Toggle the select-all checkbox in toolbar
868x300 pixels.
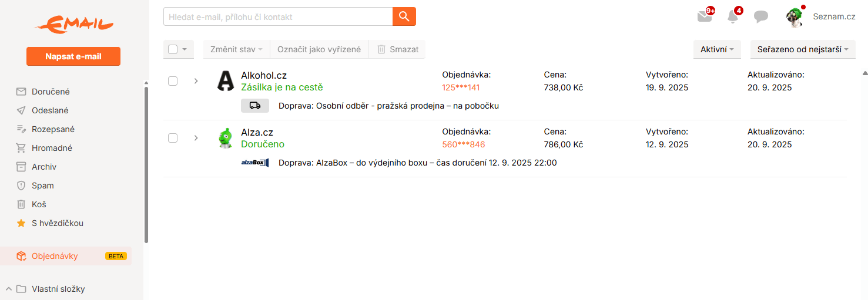coord(173,49)
